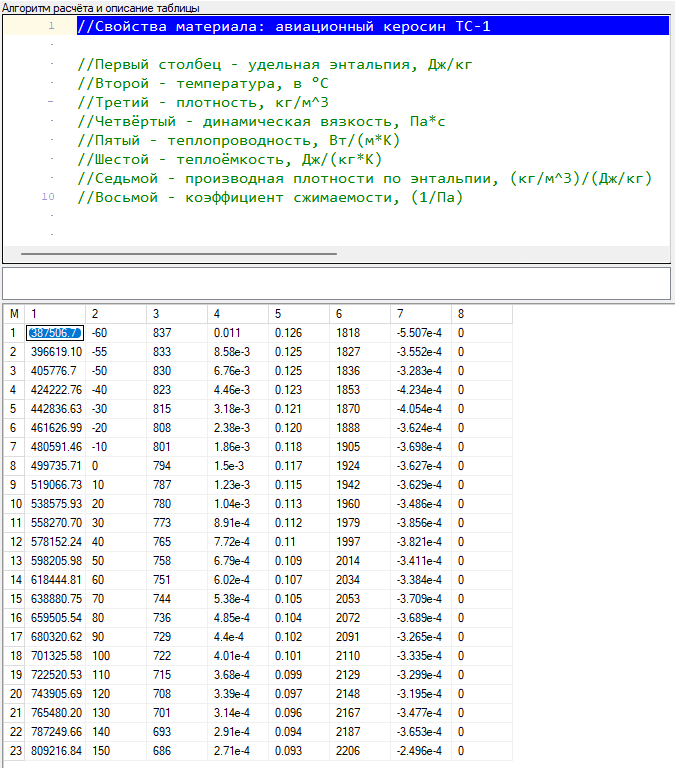Click the selected cell with value 387506.7
The height and width of the screenshot is (768, 675).
tap(54, 333)
